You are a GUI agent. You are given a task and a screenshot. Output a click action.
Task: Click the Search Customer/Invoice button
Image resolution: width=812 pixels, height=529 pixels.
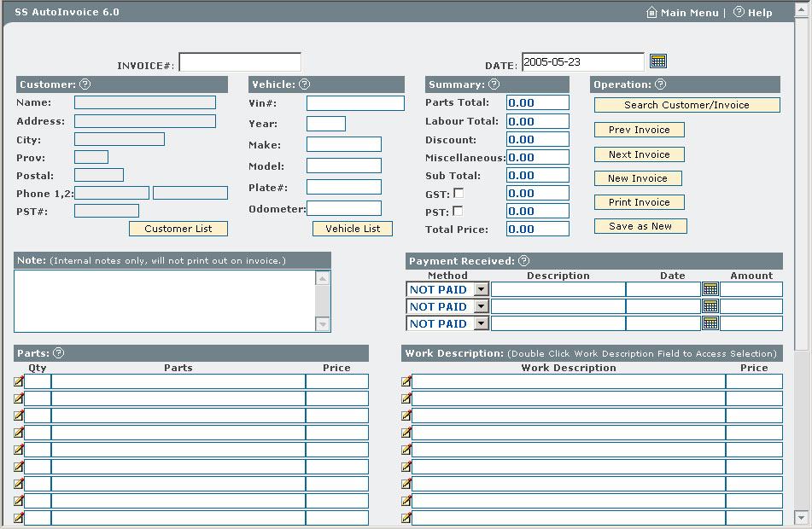pyautogui.click(x=686, y=104)
